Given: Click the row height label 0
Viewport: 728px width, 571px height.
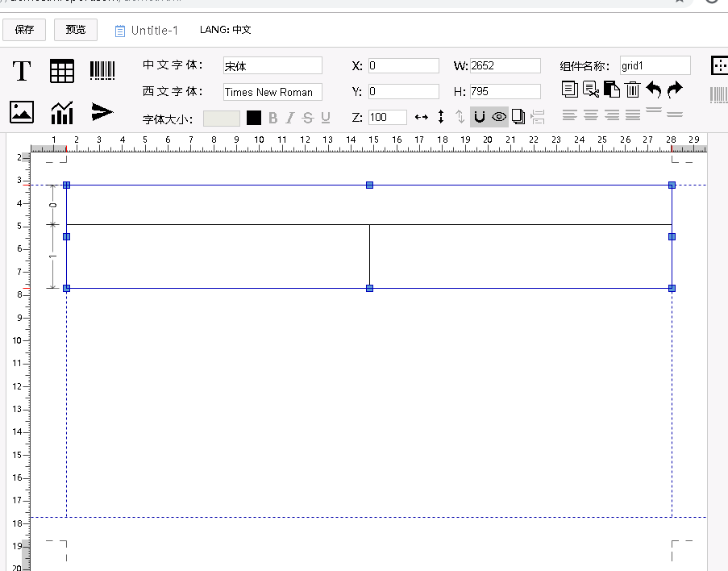Looking at the screenshot, I should pyautogui.click(x=53, y=205).
